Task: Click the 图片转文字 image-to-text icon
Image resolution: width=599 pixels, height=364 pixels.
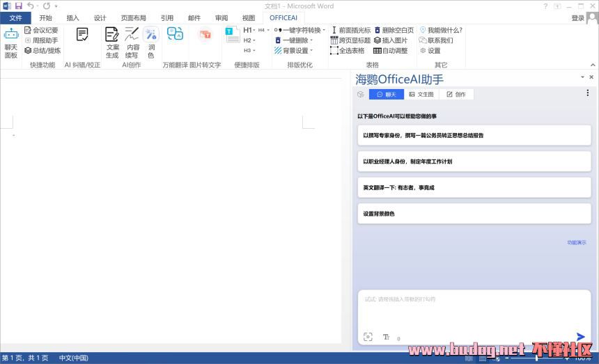Action: click(205, 34)
